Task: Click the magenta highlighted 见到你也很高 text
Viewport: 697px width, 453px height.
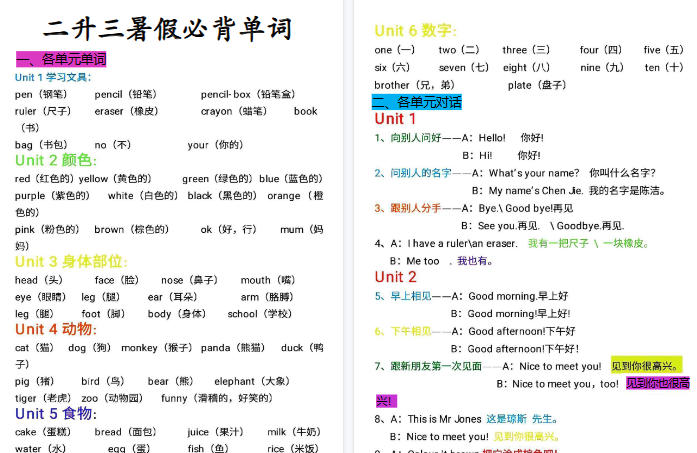Action: point(657,383)
